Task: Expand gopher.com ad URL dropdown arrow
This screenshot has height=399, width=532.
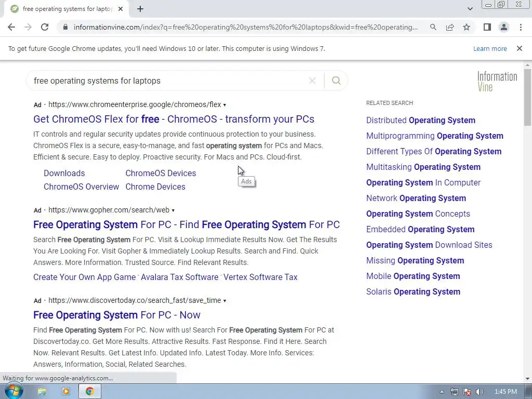Action: (x=173, y=210)
